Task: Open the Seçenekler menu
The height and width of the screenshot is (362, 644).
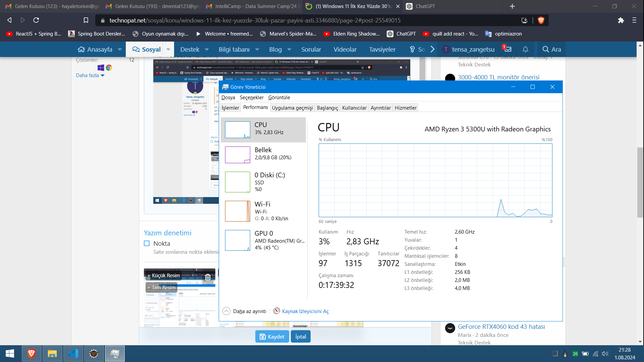Action: coord(252,98)
